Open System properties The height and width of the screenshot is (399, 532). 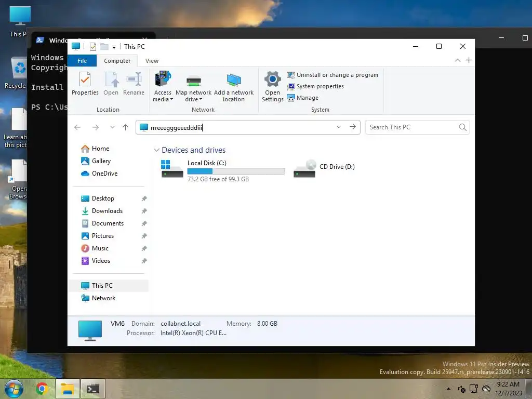315,87
